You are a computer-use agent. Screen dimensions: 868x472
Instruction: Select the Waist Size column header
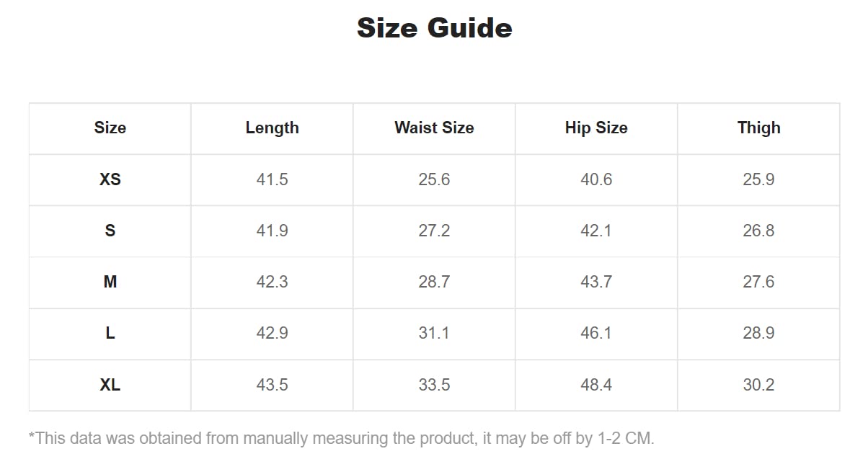point(434,128)
